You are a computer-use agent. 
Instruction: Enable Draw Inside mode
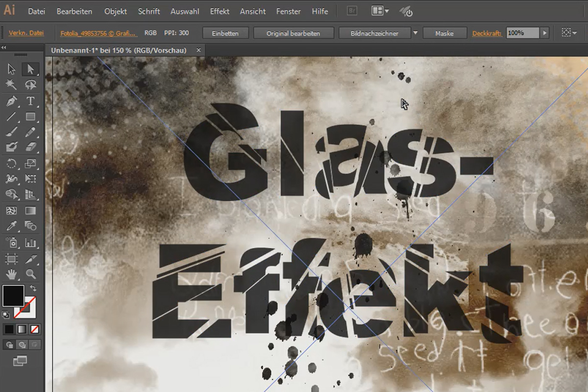[x=34, y=345]
